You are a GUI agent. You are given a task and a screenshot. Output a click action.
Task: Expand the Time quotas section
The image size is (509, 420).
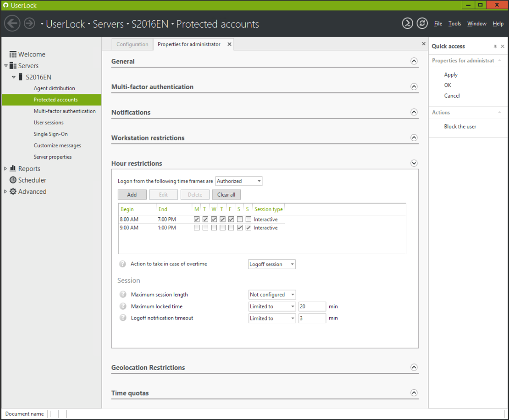414,393
